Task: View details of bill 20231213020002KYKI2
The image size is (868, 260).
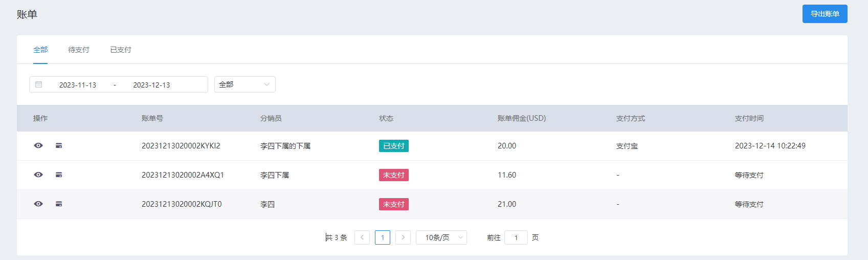Action: coord(38,146)
